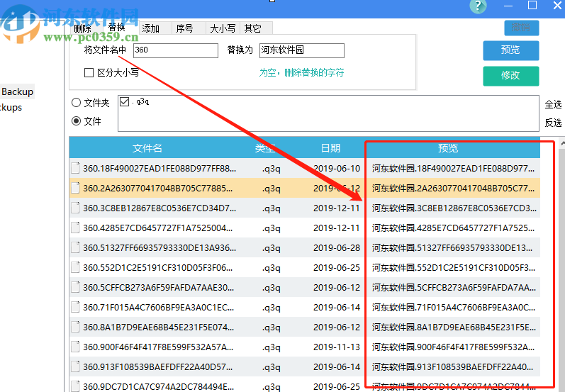Click file icon of row 360.5CFFCB273A6F59FAFDA7AAE30

click(x=75, y=287)
